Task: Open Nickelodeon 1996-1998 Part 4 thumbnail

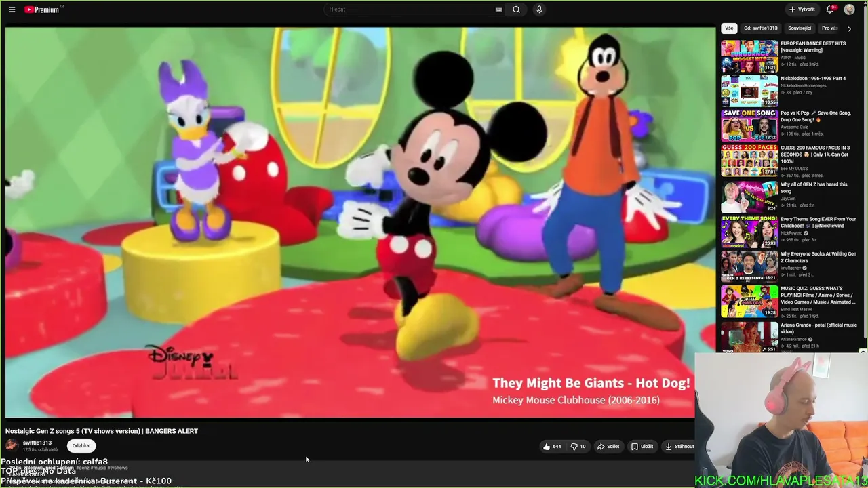Action: pos(749,91)
